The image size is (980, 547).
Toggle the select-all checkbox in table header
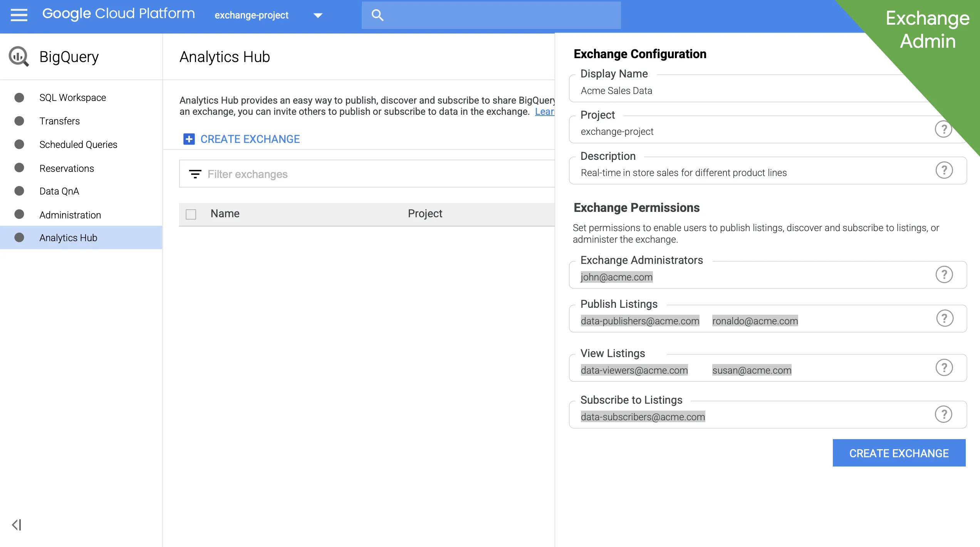[x=191, y=214]
